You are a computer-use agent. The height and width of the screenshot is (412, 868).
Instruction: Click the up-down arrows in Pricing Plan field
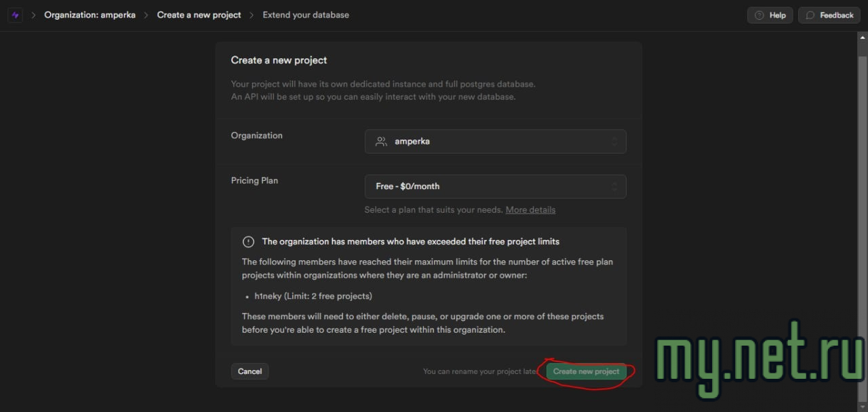pos(614,186)
